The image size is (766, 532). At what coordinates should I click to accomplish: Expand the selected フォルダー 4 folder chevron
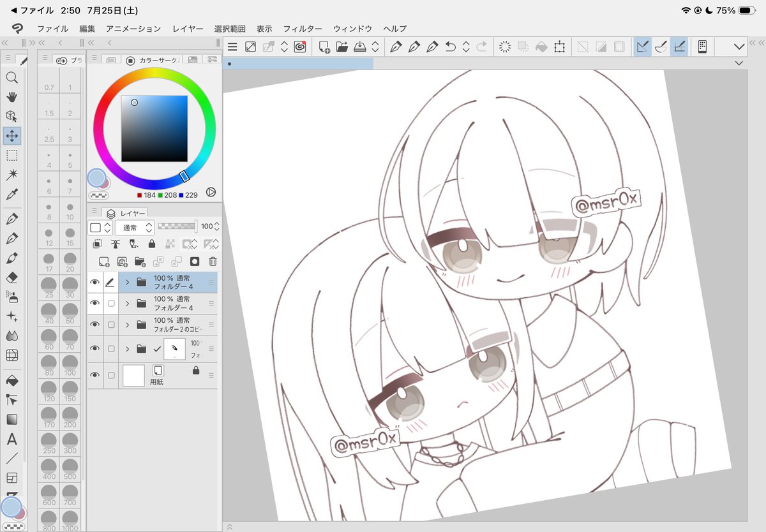pos(127,282)
